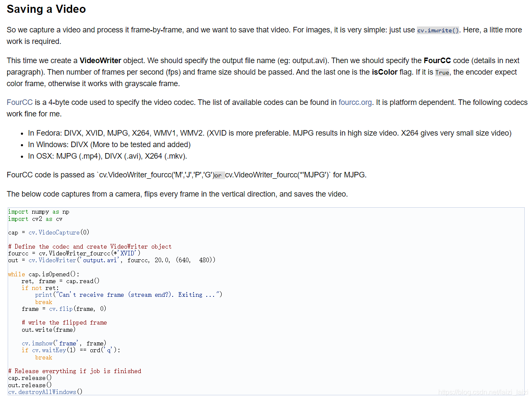The height and width of the screenshot is (400, 532).
Task: Click the 'In OSX: MJPG (.mp4)' bullet
Action: 107,156
